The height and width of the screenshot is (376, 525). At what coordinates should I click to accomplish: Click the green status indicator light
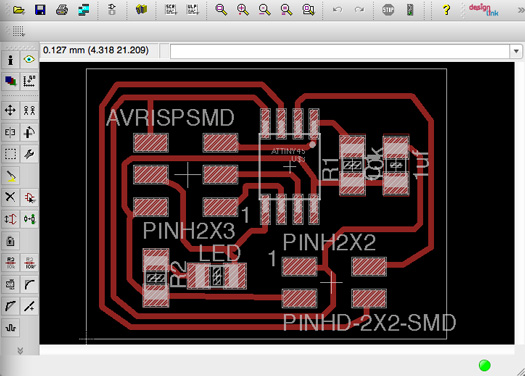pos(484,365)
